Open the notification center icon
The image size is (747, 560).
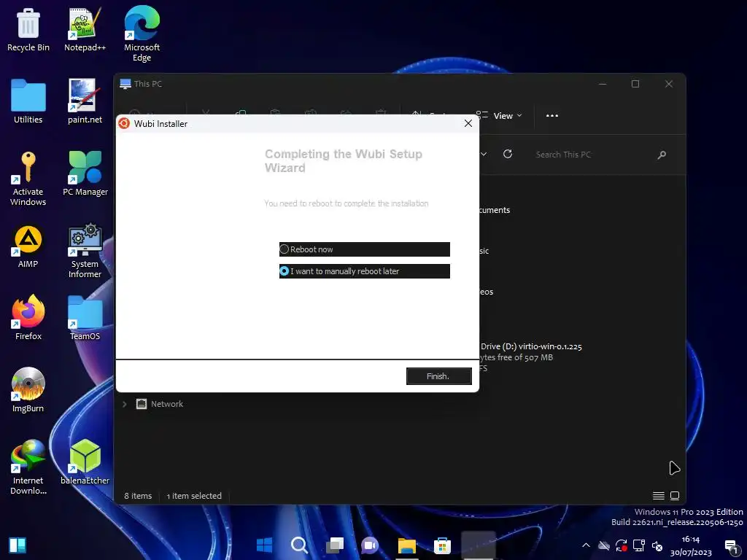tap(731, 546)
